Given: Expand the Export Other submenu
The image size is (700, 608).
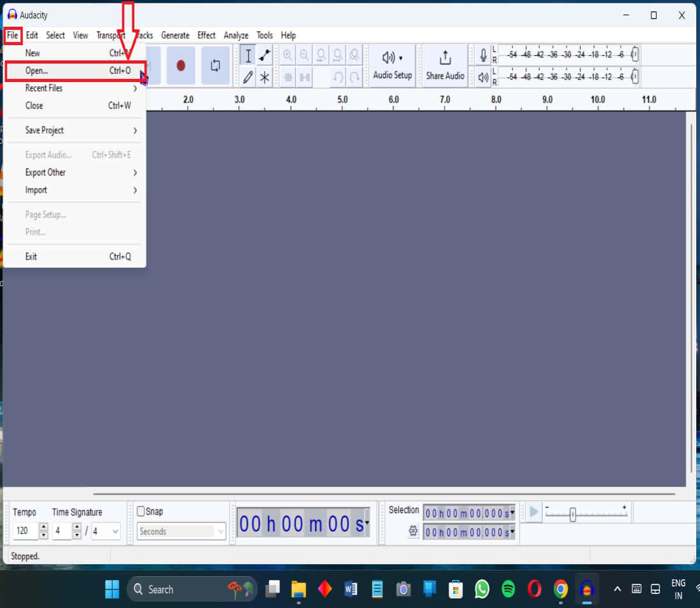Looking at the screenshot, I should point(74,172).
